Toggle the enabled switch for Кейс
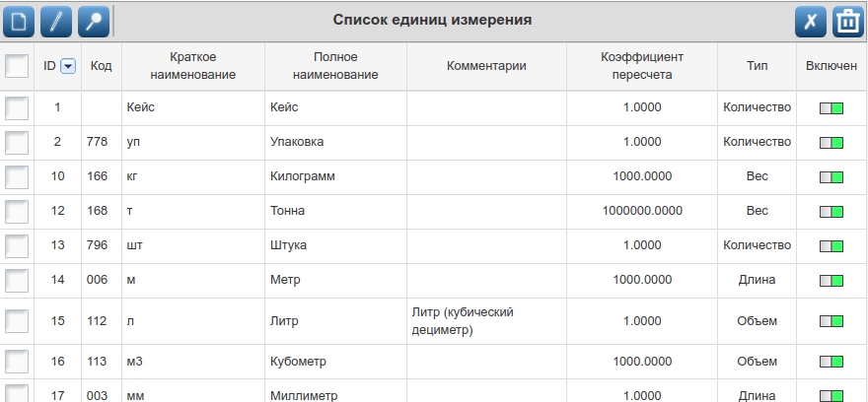This screenshot has height=402, width=868. point(832,108)
